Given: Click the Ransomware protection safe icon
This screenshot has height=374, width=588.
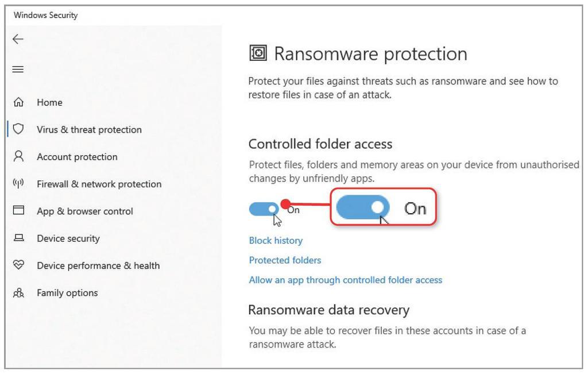Looking at the screenshot, I should pos(258,53).
